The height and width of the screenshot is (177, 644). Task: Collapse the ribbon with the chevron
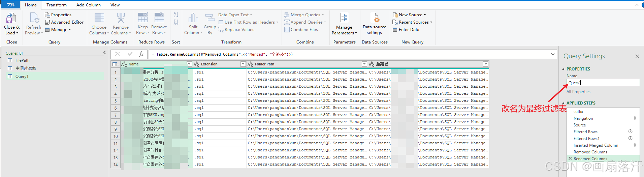click(637, 5)
